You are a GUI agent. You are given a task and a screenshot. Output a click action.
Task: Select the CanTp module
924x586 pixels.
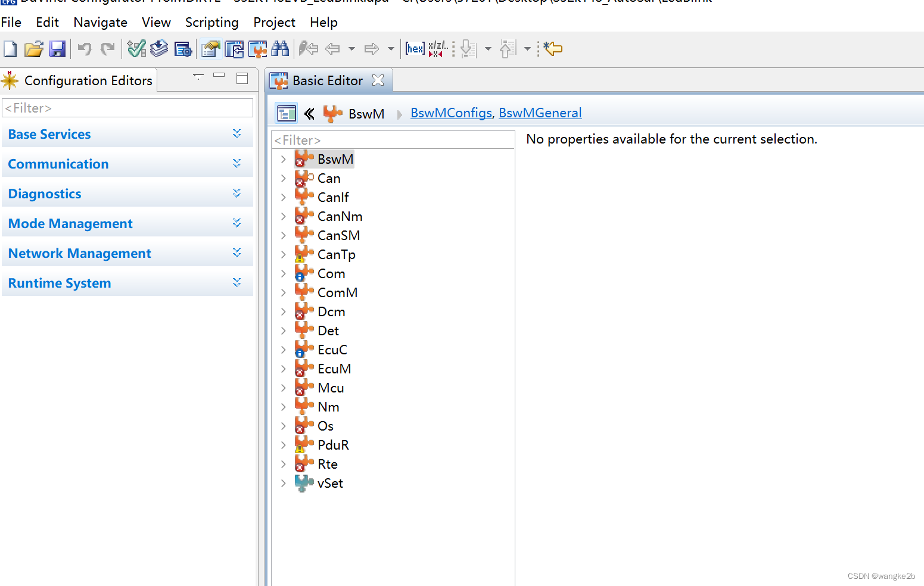336,254
